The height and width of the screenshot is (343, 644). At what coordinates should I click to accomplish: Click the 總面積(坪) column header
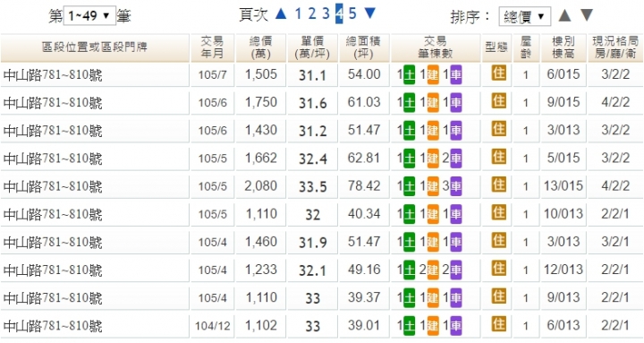point(364,47)
